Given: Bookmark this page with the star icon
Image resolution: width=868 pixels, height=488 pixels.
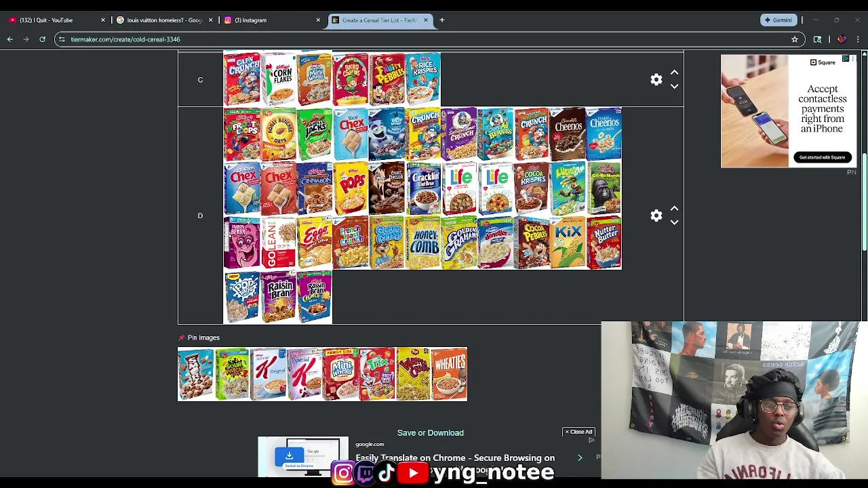Looking at the screenshot, I should [x=795, y=39].
